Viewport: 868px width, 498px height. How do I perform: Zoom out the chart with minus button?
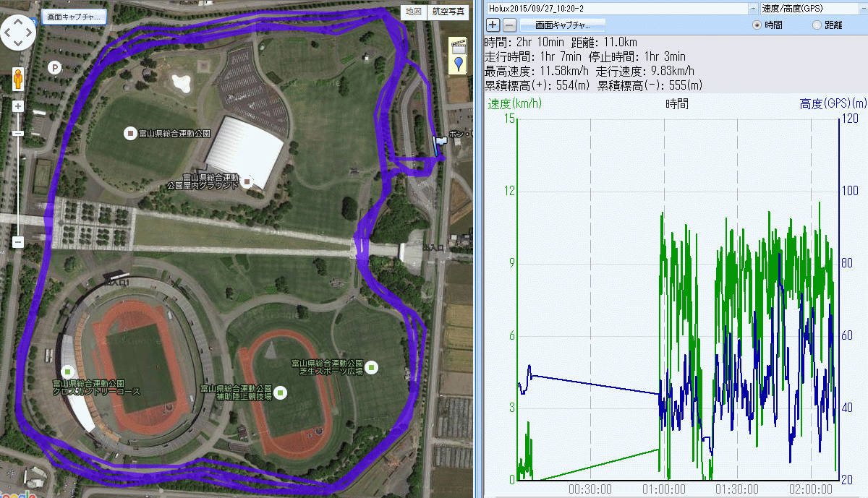(509, 25)
